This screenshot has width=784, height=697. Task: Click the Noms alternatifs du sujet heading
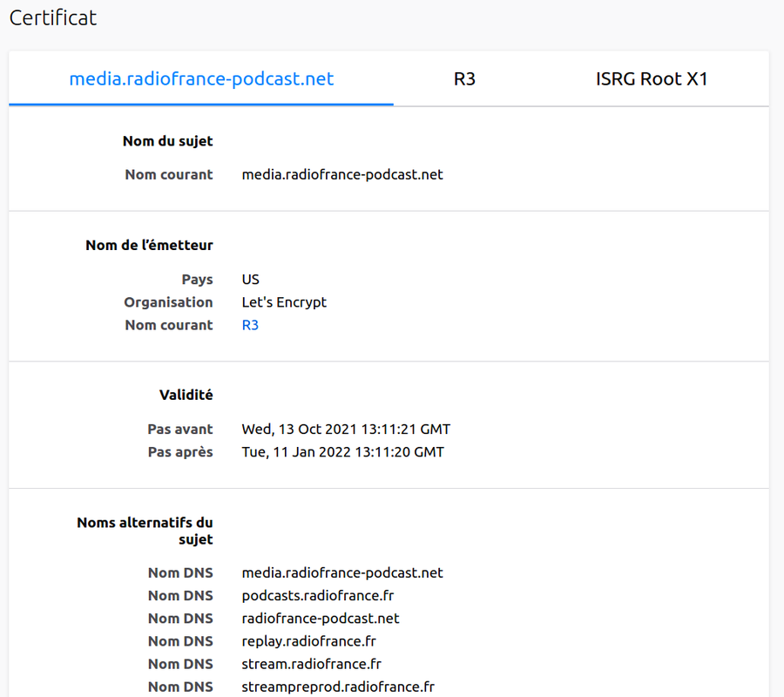[x=145, y=531]
